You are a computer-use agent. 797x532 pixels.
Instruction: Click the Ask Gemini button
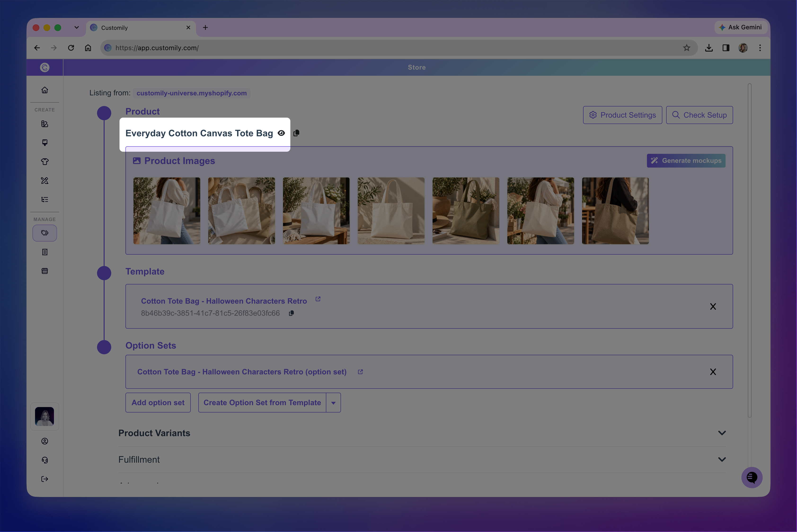coord(741,27)
